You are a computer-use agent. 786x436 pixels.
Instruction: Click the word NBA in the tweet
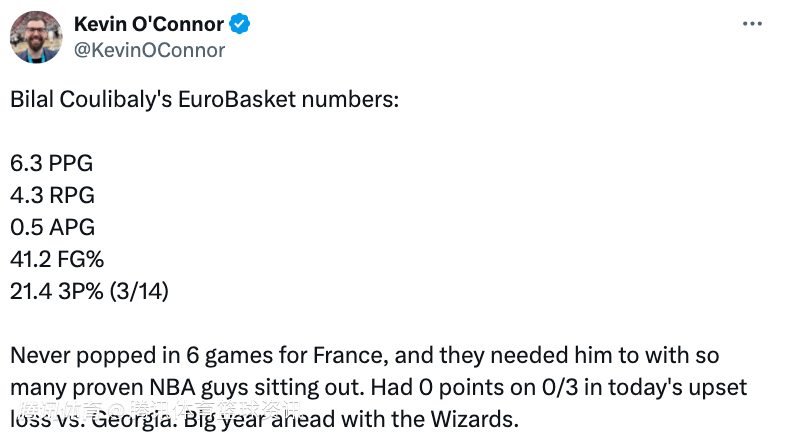172,387
